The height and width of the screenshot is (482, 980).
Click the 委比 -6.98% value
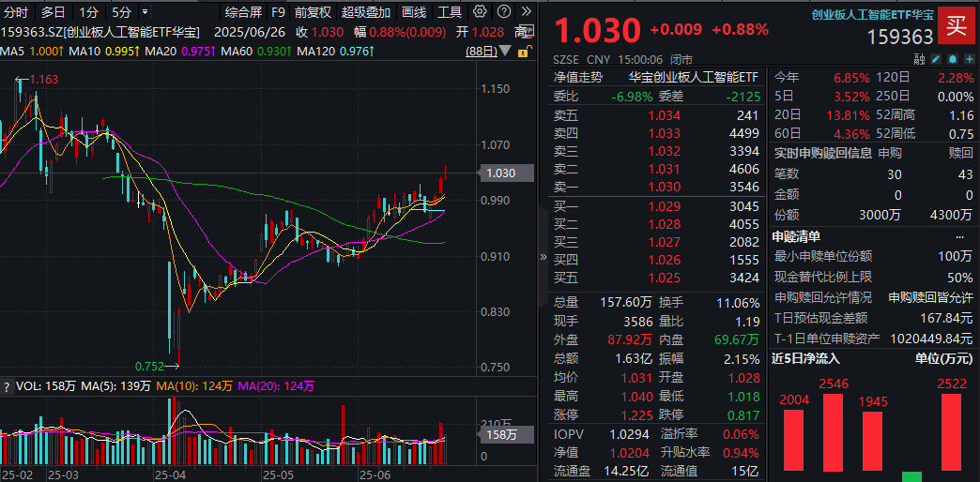coord(630,97)
